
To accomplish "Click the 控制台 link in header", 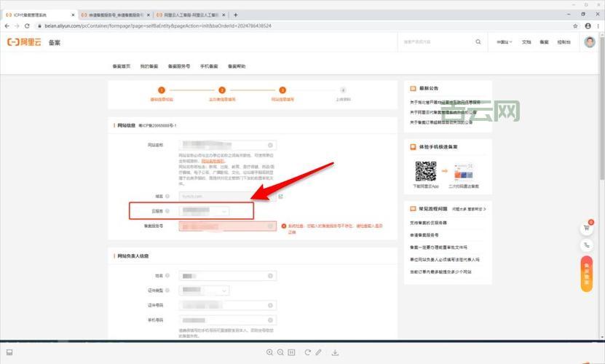I will click(564, 42).
